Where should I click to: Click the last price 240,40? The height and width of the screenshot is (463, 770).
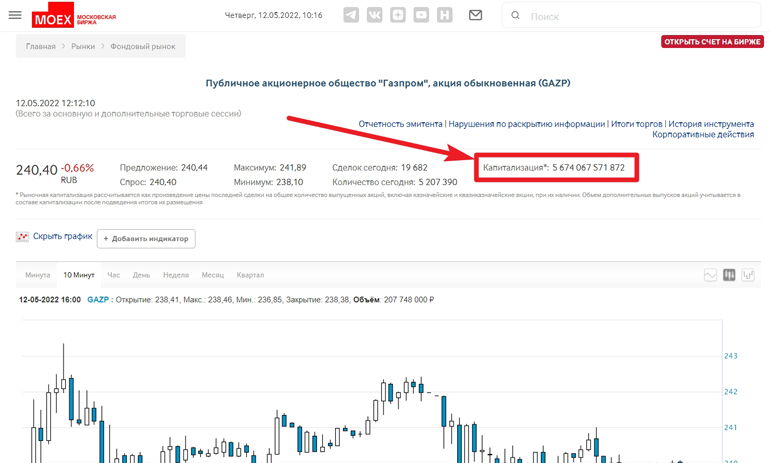tap(37, 170)
